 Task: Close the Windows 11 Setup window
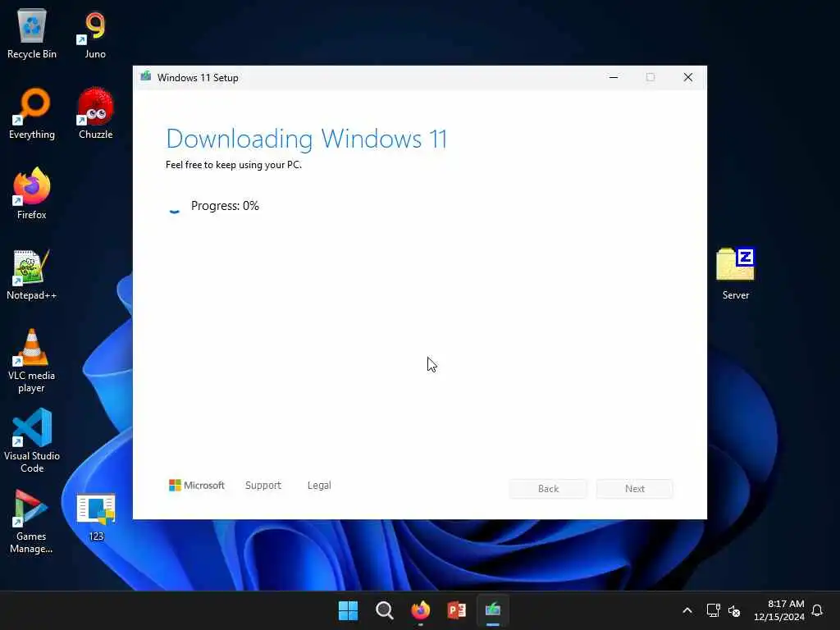pyautogui.click(x=688, y=77)
